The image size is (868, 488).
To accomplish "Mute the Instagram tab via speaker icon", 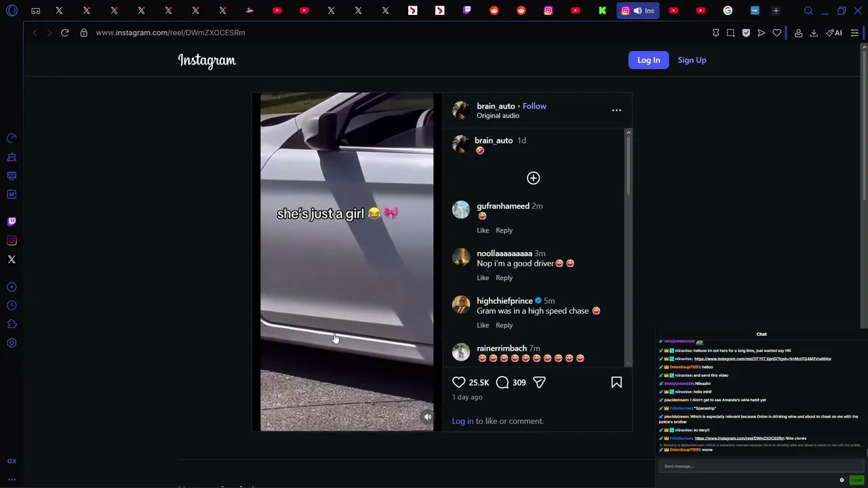I will 637,11.
